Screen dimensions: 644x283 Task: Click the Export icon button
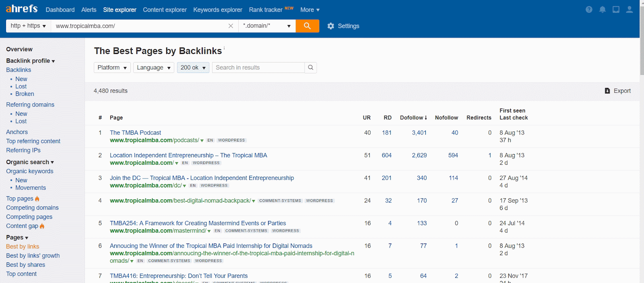tap(607, 91)
